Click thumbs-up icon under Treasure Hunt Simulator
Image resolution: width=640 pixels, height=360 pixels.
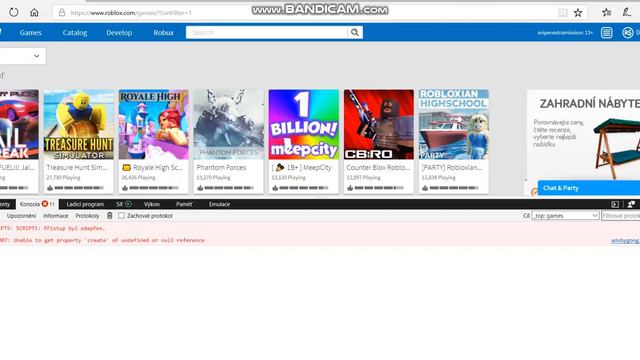[x=50, y=188]
